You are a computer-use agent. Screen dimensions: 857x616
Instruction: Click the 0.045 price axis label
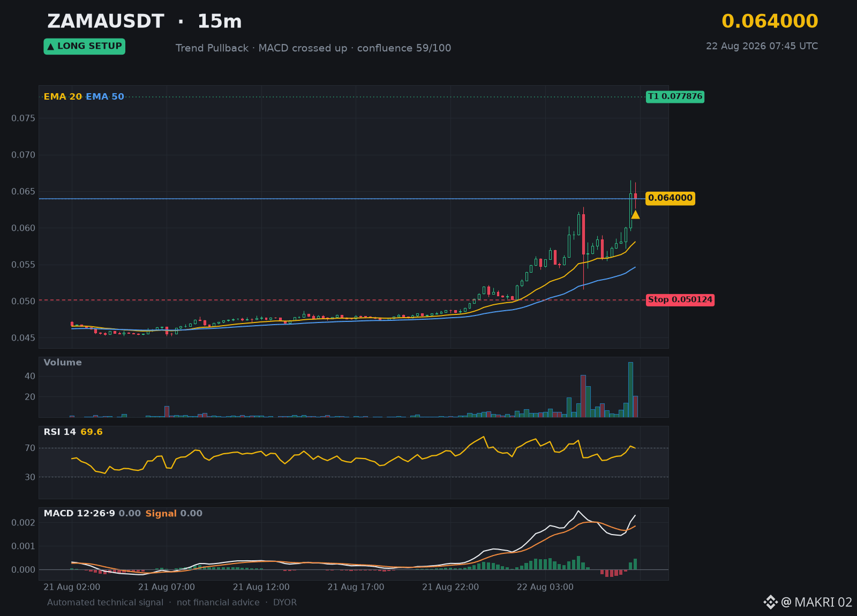pyautogui.click(x=24, y=338)
